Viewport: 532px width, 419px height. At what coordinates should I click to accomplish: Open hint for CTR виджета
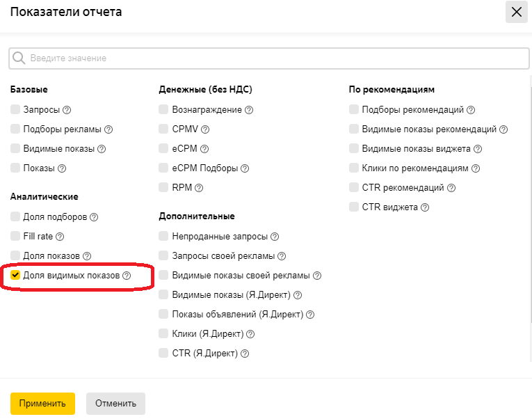click(425, 207)
